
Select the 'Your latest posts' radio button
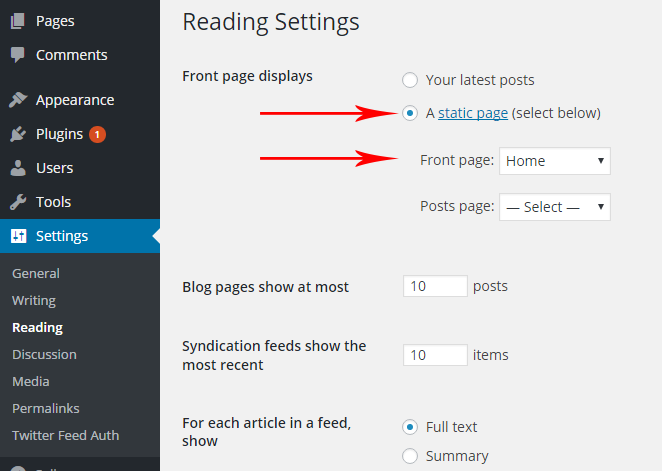pos(409,80)
